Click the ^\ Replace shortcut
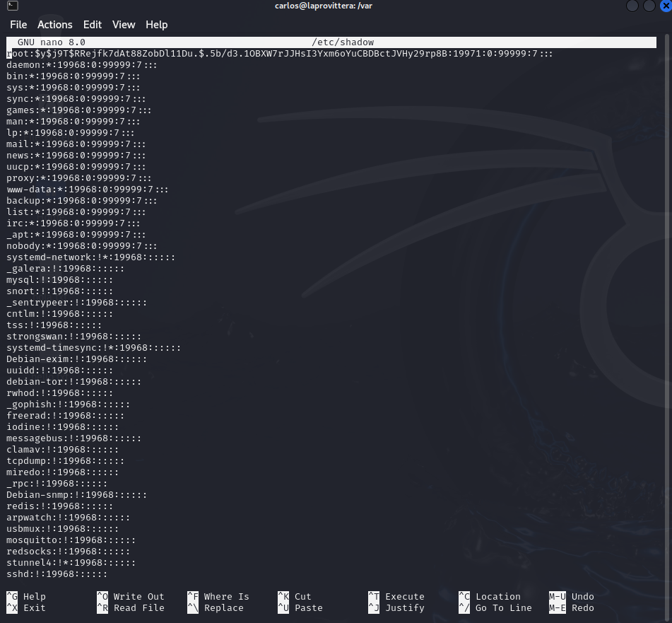This screenshot has width=672, height=623. click(x=215, y=608)
